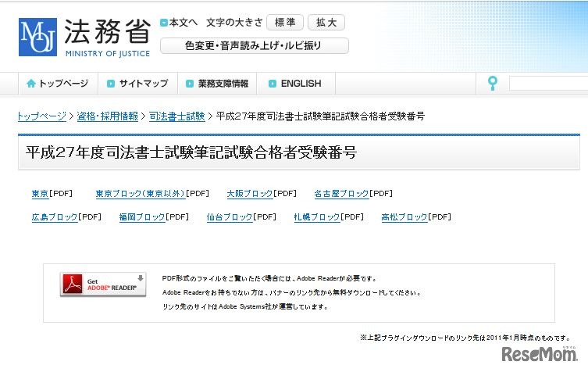Enlarge text with 拡大 button

click(x=326, y=23)
